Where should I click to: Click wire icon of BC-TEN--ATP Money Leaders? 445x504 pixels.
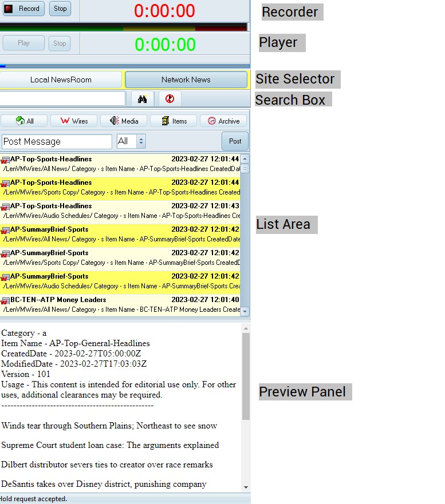point(5,301)
